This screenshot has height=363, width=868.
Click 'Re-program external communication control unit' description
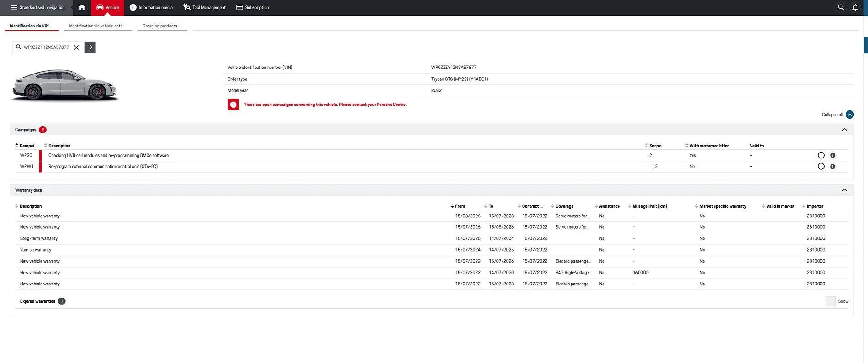tap(103, 167)
